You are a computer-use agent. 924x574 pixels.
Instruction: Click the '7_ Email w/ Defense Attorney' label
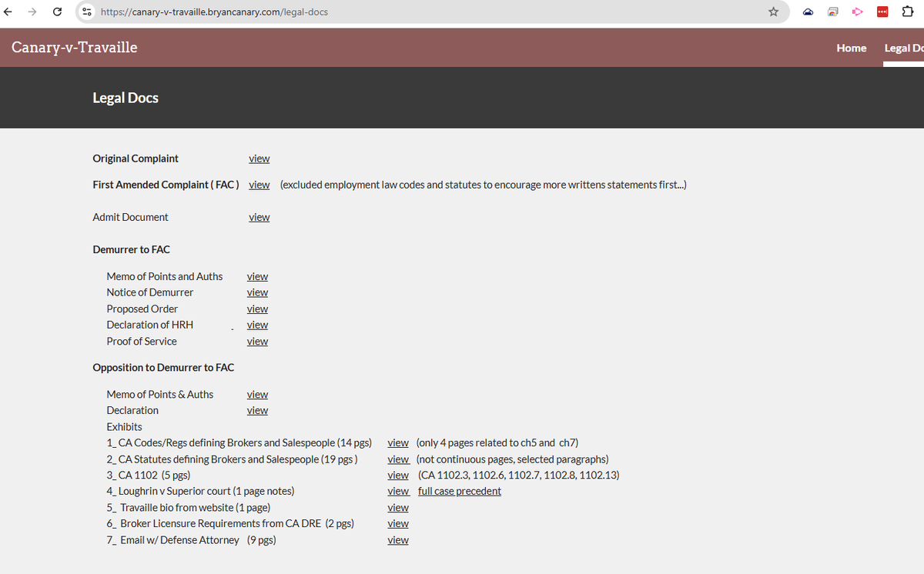pos(191,539)
